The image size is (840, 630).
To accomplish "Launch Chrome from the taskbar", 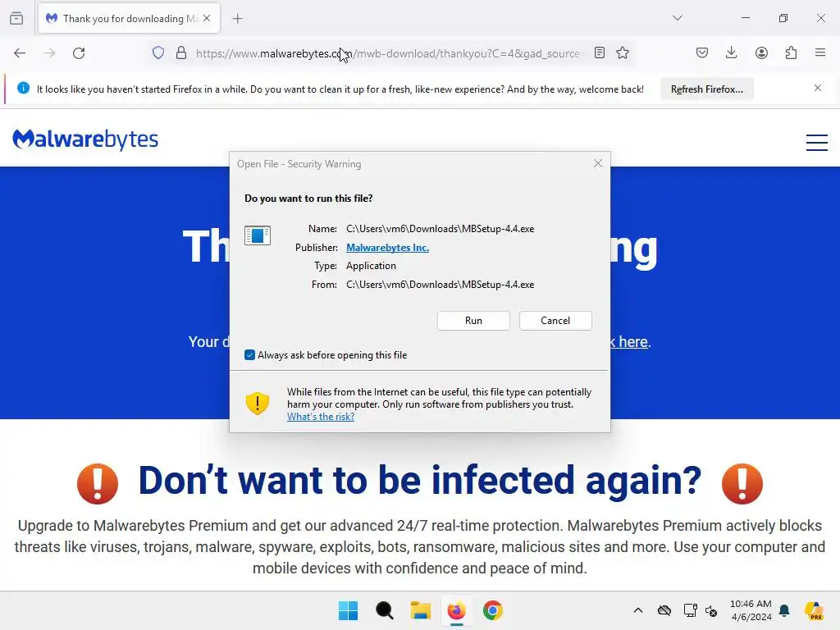I will pos(493,610).
